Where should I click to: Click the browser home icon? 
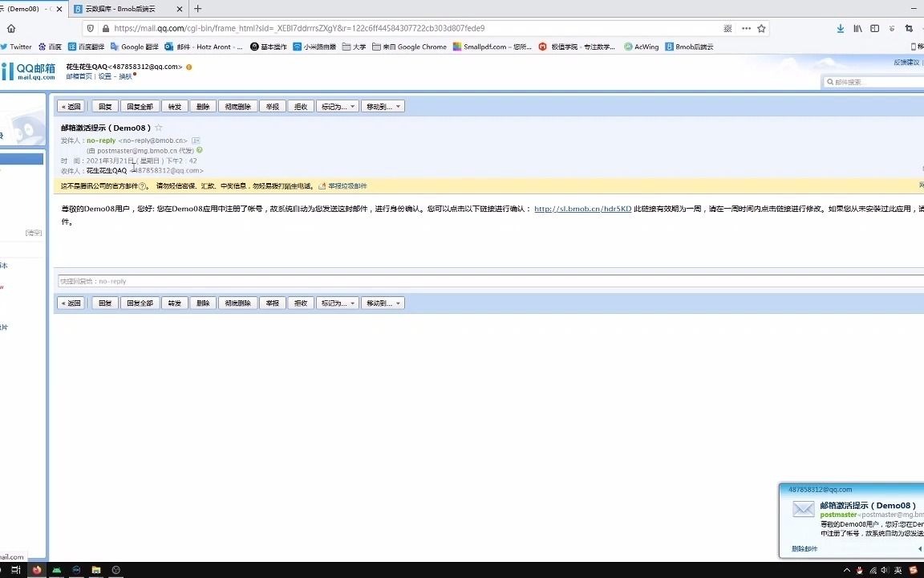[11, 28]
